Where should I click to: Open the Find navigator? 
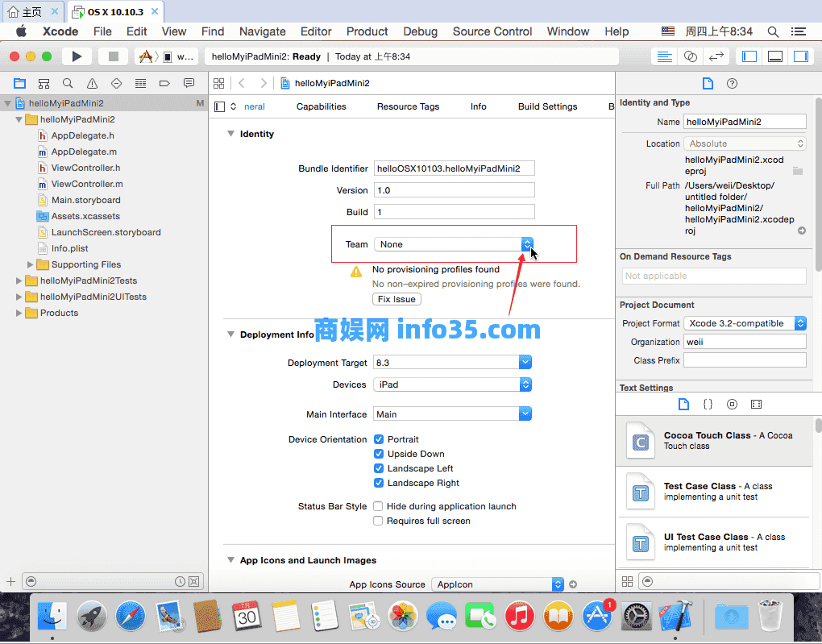coord(68,83)
